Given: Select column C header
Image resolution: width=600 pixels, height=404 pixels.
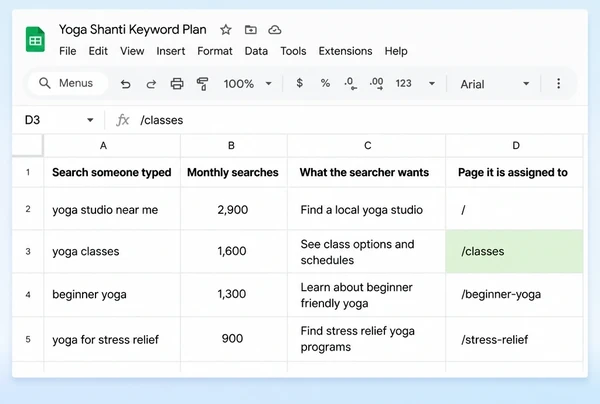Looking at the screenshot, I should coord(367,145).
